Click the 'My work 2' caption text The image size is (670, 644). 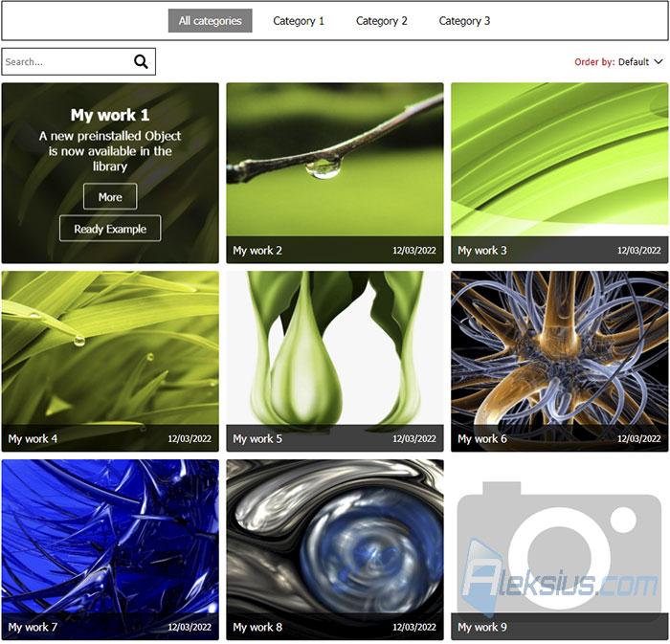(x=257, y=251)
